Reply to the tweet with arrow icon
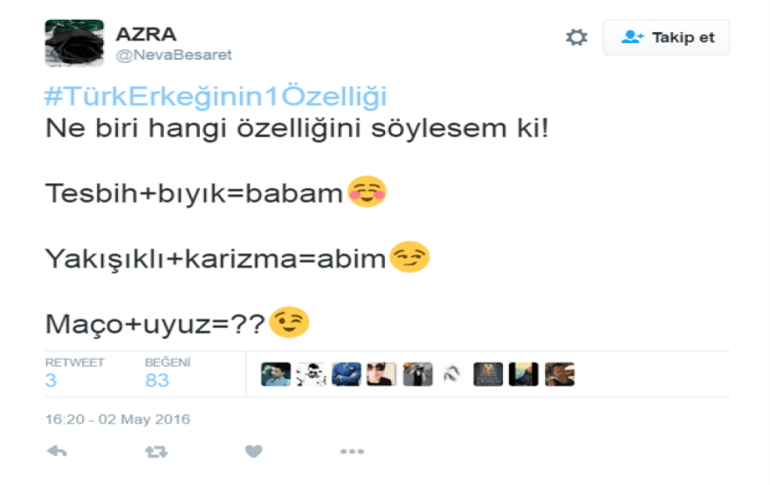 coord(57,451)
